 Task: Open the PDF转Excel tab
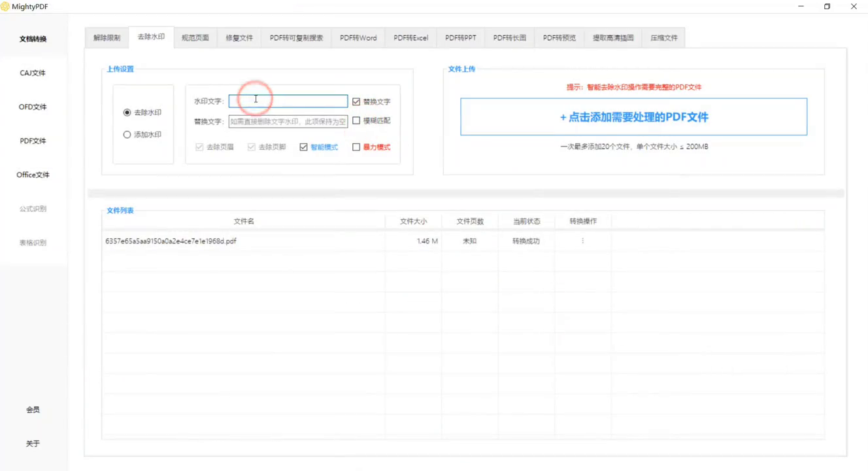410,38
